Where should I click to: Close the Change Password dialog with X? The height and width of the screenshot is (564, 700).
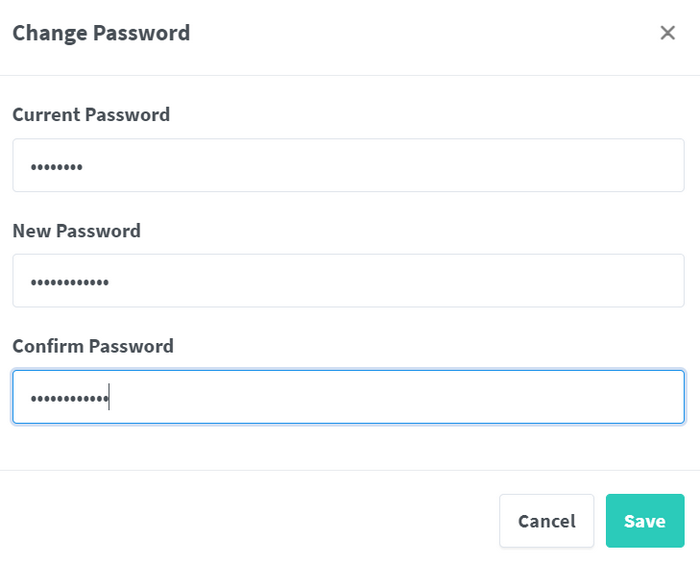pos(668,33)
